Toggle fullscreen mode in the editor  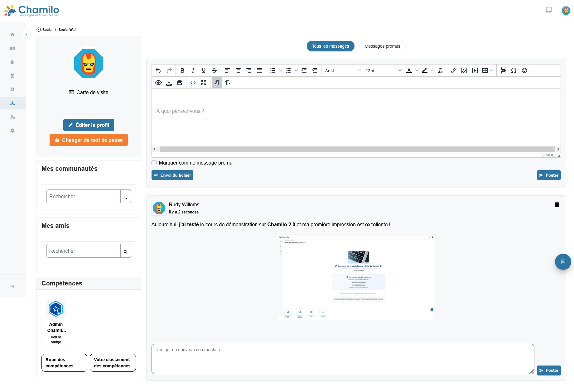pos(204,83)
